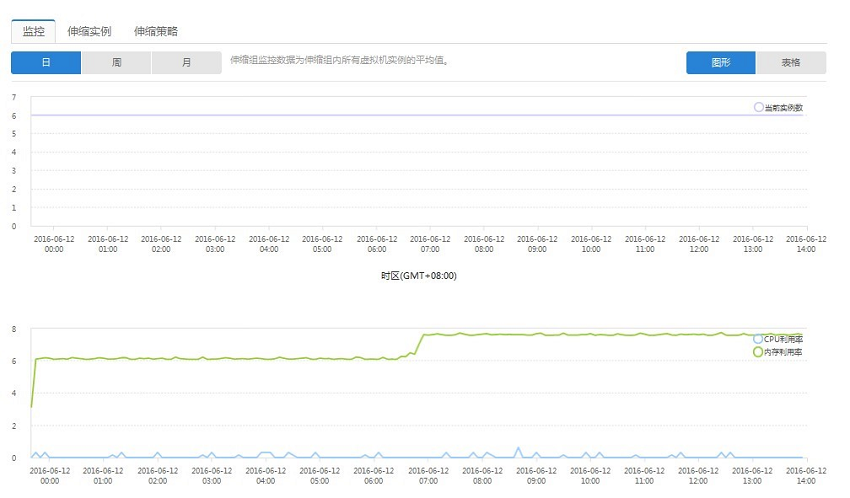The image size is (850, 498).
Task: Switch to the 伸缩策略 tab
Action: [156, 31]
